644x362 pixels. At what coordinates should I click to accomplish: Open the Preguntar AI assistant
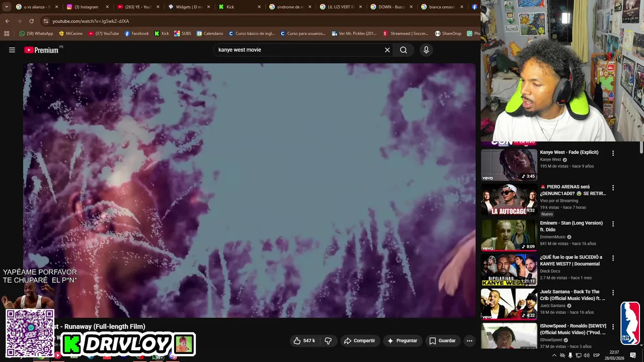pos(401,340)
